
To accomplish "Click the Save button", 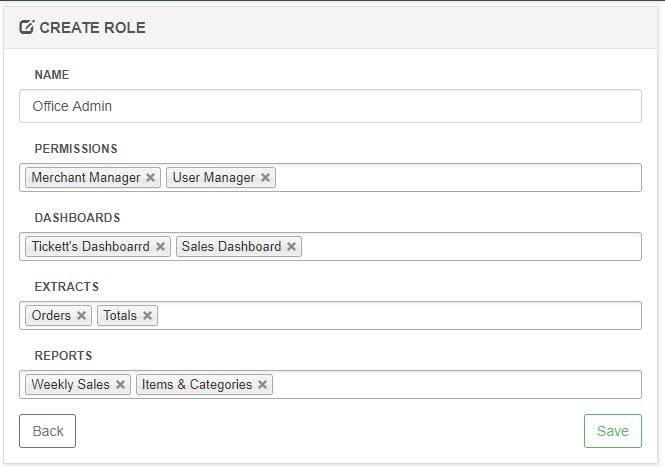I will coord(612,431).
